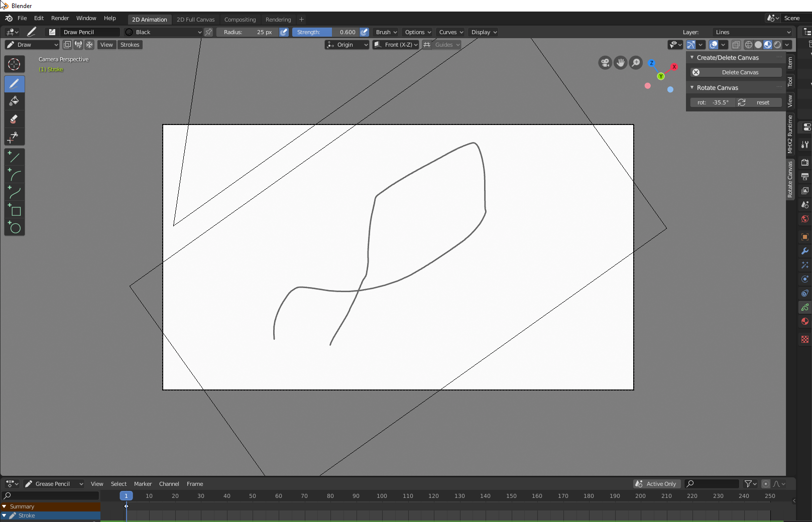The height and width of the screenshot is (522, 812).
Task: Click the Radius slider
Action: click(x=248, y=32)
